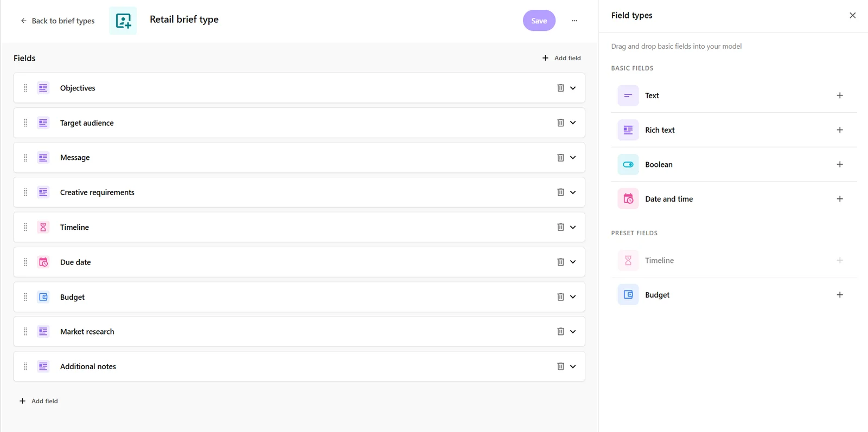Screen dimensions: 868x432
Task: Select the Rich text field type
Action: point(734,130)
